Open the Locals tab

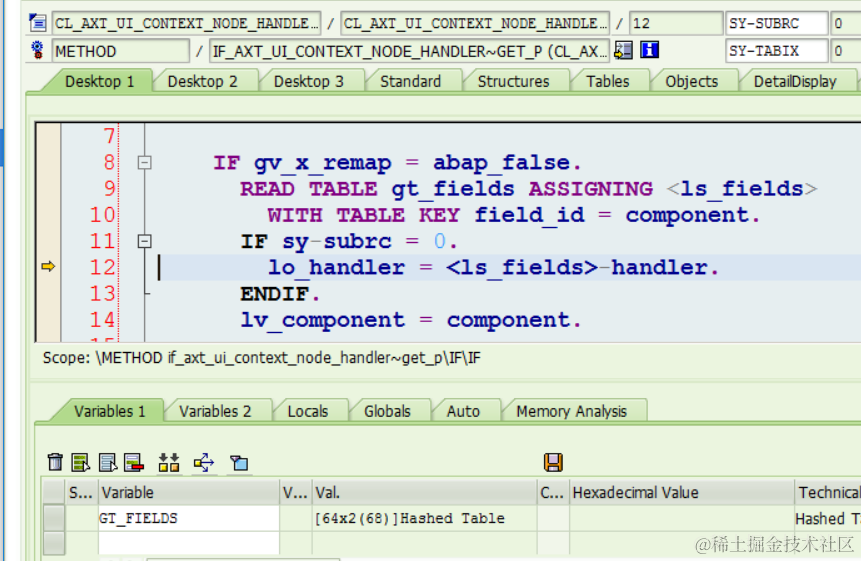click(x=308, y=411)
